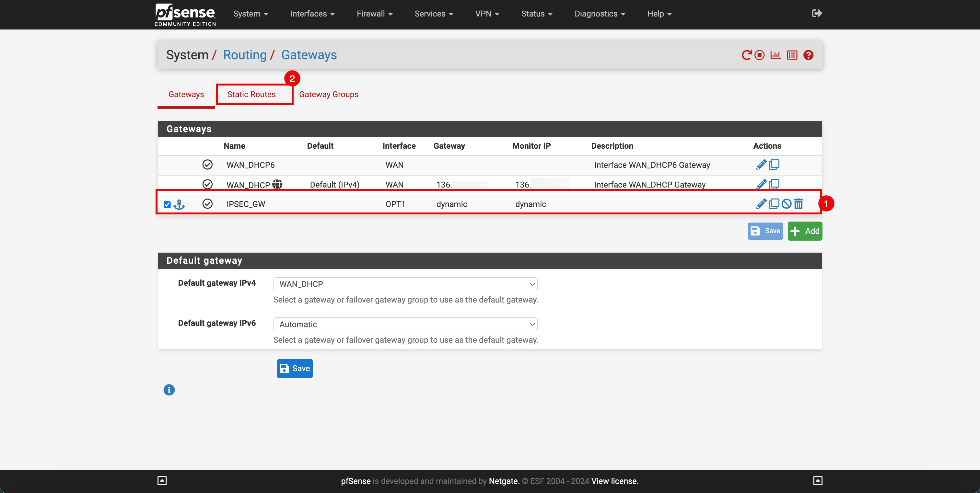
Task: Expand the Default gateway IPv4 dropdown
Action: pyautogui.click(x=405, y=284)
